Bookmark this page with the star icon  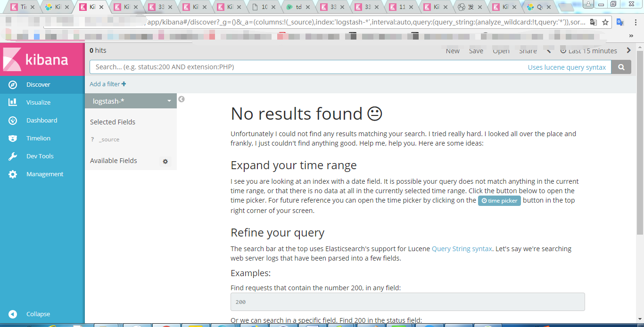click(x=605, y=22)
